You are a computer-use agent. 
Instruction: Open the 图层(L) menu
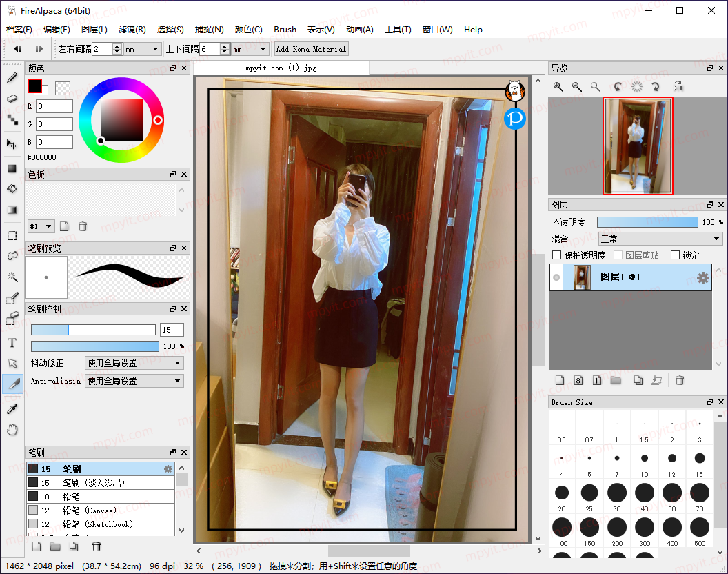tap(94, 29)
